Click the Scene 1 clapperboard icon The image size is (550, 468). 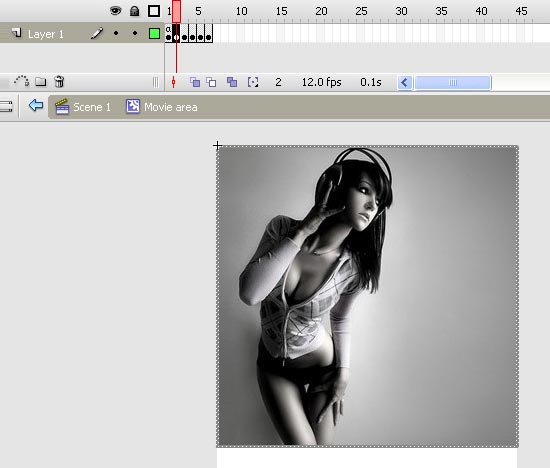[62, 107]
